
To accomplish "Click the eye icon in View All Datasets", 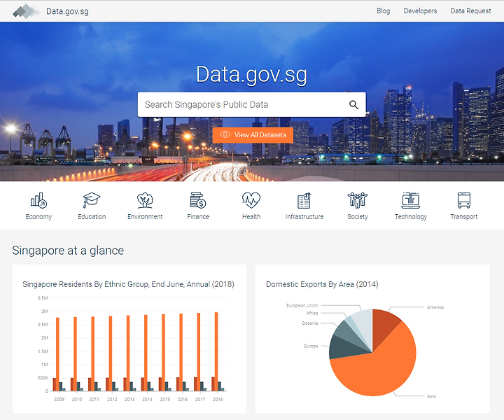I will [225, 134].
